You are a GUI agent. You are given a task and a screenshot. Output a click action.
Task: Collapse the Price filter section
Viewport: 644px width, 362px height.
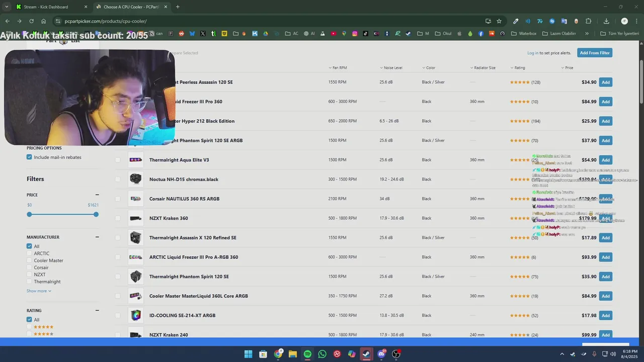pos(97,195)
